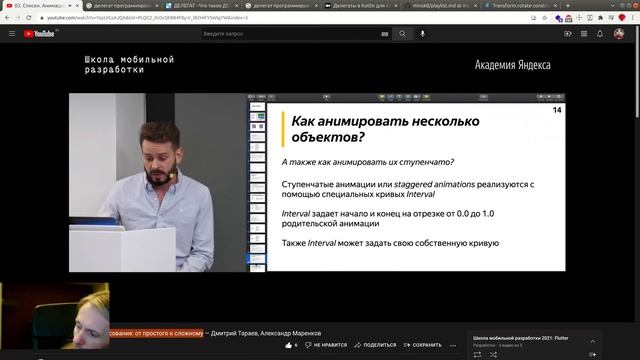Start voice search with microphone icon
The width and height of the screenshot is (640, 360).
point(422,34)
